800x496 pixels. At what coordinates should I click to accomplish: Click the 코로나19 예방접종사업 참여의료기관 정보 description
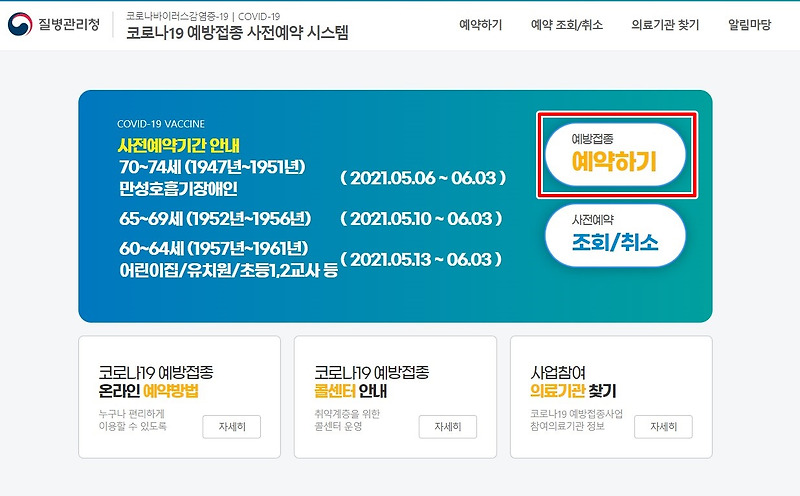[x=576, y=420]
